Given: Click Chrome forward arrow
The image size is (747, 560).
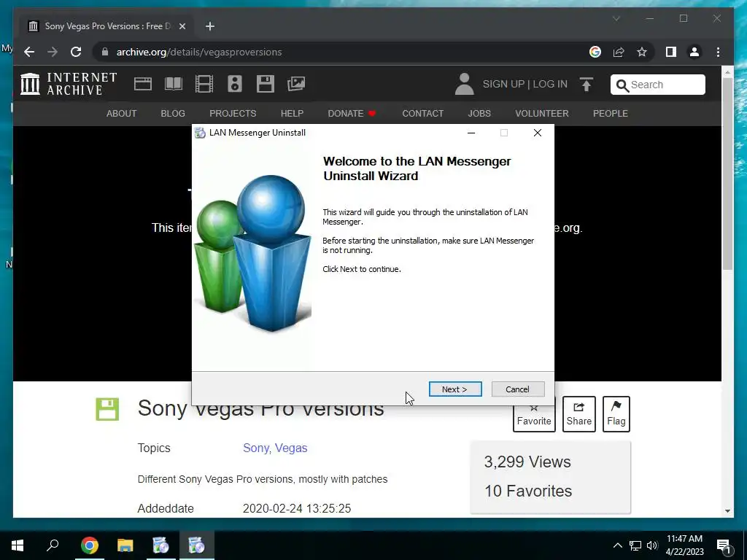Looking at the screenshot, I should pyautogui.click(x=53, y=52).
